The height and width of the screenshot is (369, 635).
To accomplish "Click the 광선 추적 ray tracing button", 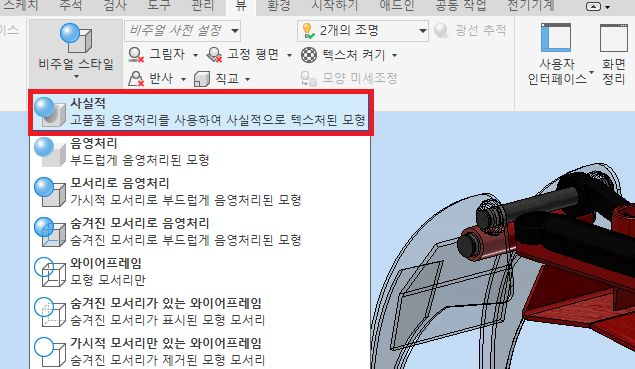I will [470, 30].
